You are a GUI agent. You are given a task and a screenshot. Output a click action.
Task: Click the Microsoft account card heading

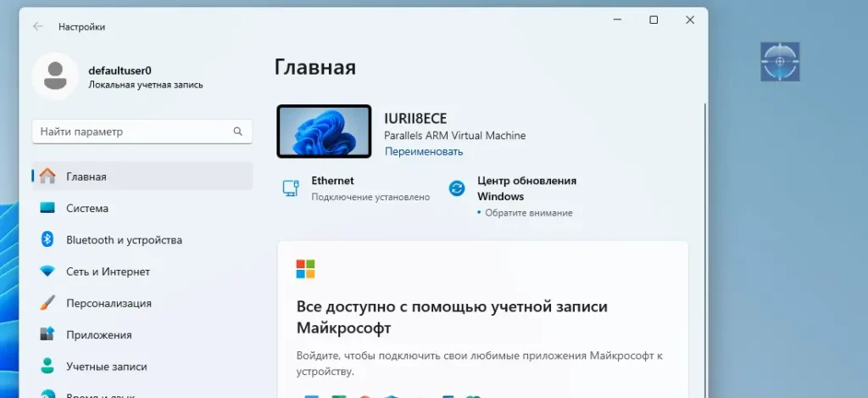(x=452, y=317)
